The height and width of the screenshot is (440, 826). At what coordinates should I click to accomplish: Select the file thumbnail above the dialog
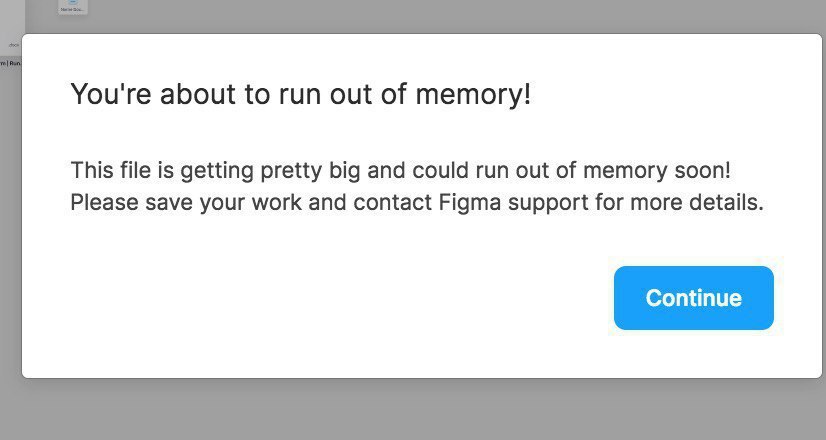tap(73, 6)
